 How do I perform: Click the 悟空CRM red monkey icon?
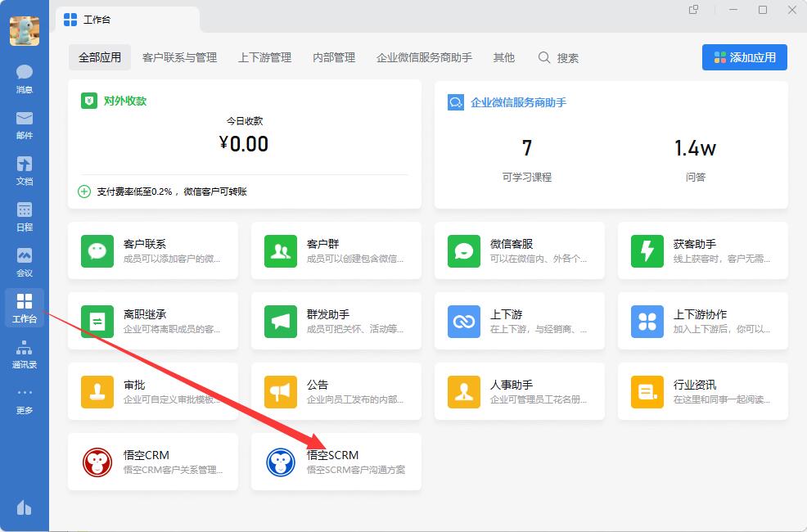click(x=97, y=462)
